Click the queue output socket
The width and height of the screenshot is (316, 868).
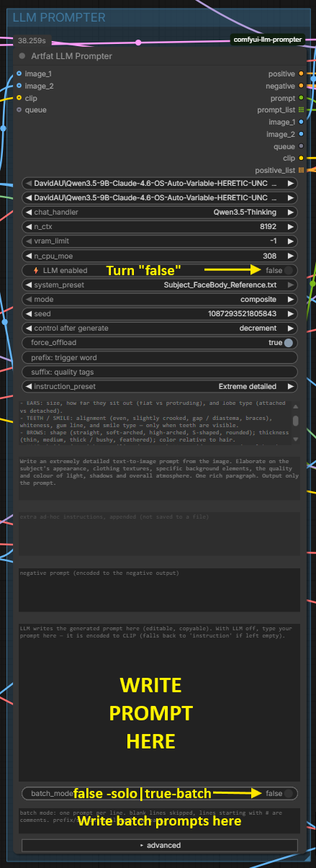pos(301,146)
